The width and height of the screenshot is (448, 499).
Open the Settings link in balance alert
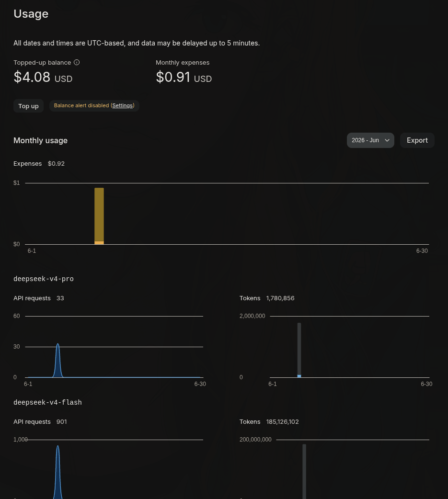[x=122, y=105]
